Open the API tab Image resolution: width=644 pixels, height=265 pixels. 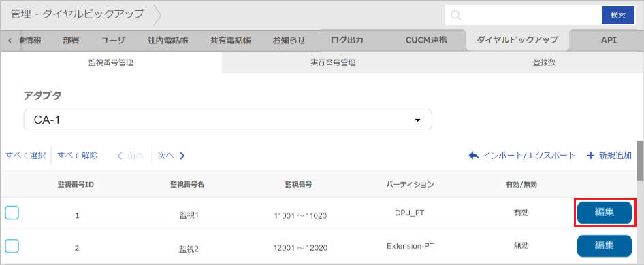click(609, 40)
